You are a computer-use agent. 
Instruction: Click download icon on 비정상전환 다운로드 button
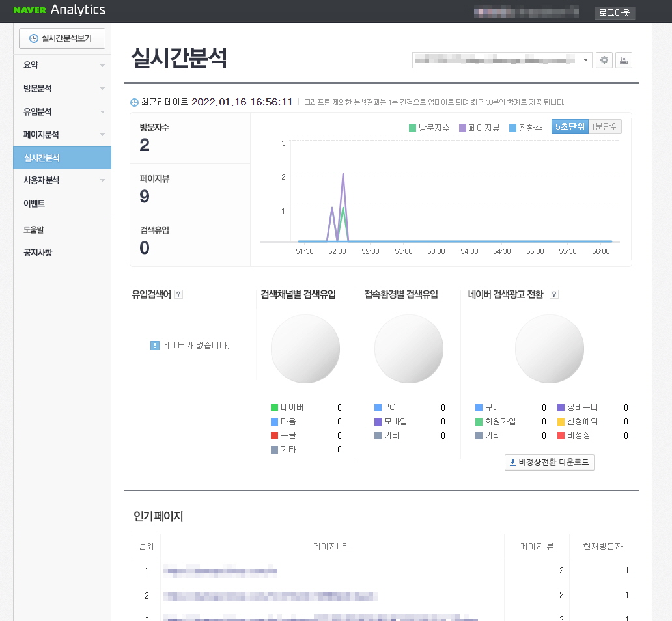pyautogui.click(x=512, y=462)
